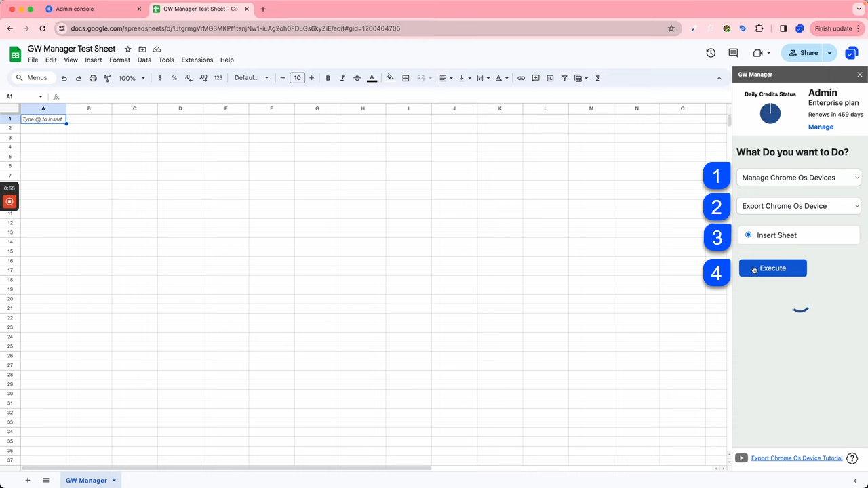Open Manage Chrome Os Devices dropdown
The height and width of the screenshot is (488, 868).
799,178
